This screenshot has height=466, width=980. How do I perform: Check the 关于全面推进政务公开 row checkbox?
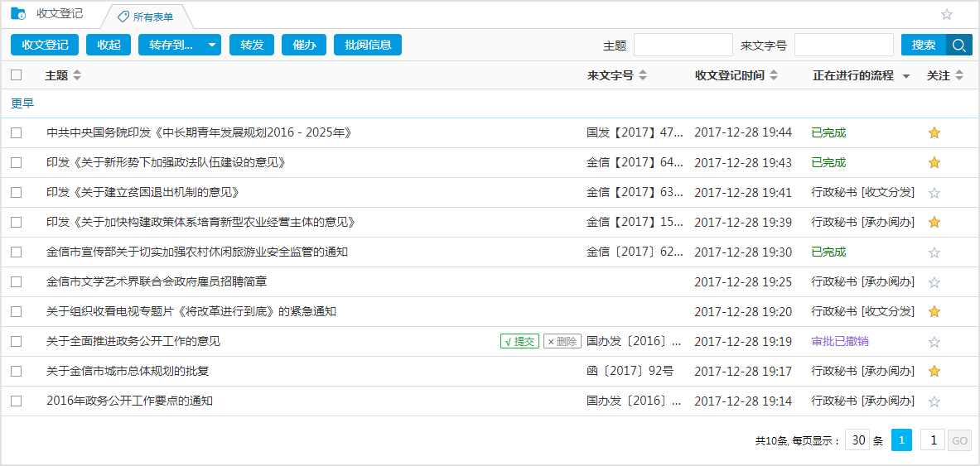pos(17,341)
